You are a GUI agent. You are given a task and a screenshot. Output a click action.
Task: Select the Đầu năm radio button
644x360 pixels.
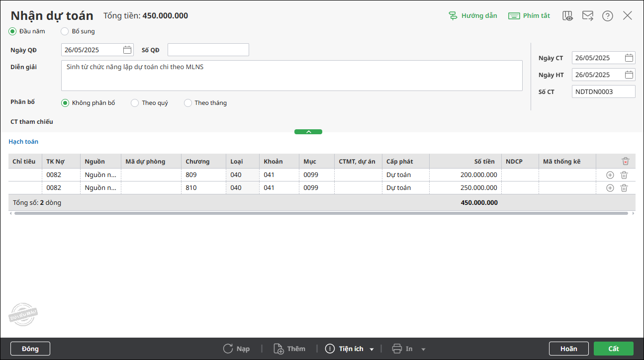click(12, 31)
